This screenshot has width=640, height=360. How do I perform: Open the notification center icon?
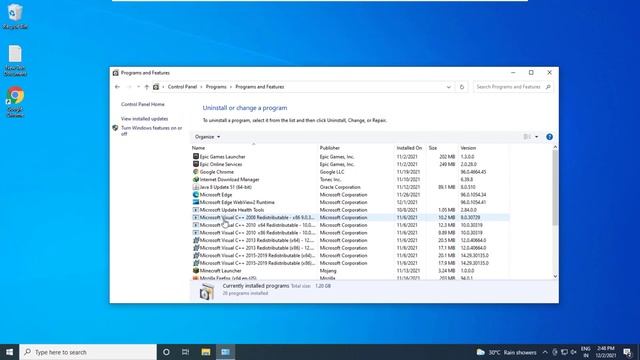click(628, 352)
